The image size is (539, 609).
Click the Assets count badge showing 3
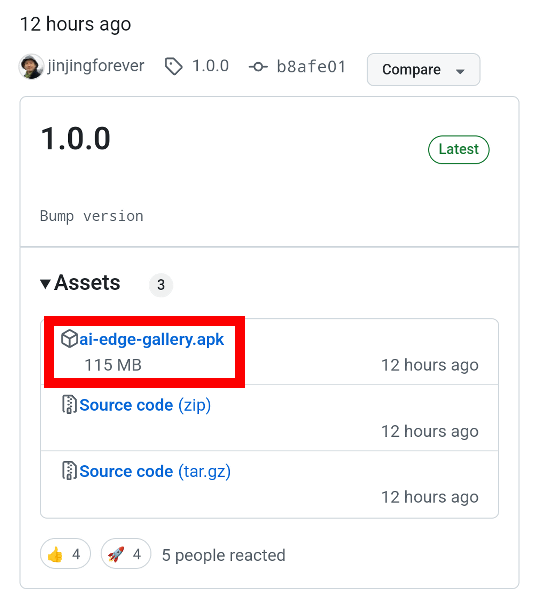[161, 285]
